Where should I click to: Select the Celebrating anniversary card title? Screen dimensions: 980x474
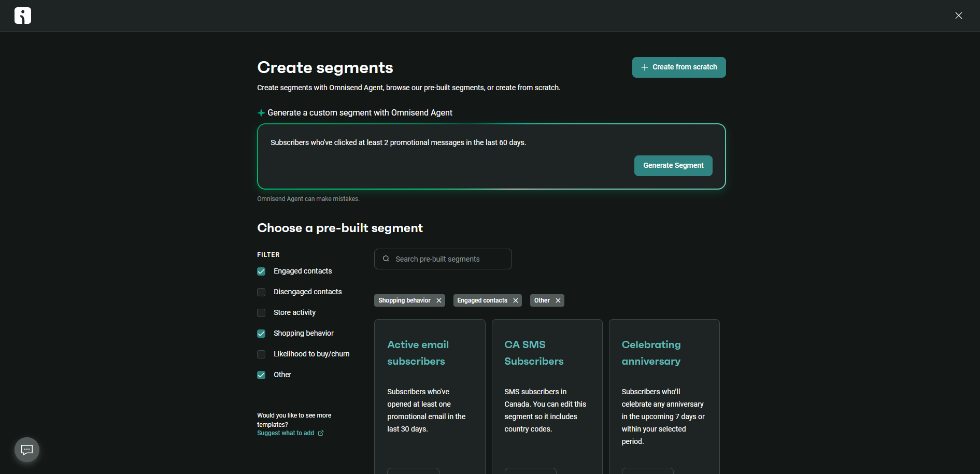point(651,353)
